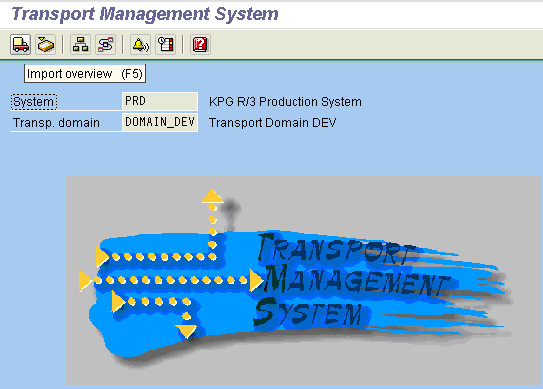The height and width of the screenshot is (389, 543).
Task: Click the Transport Management System title
Action: (x=145, y=14)
